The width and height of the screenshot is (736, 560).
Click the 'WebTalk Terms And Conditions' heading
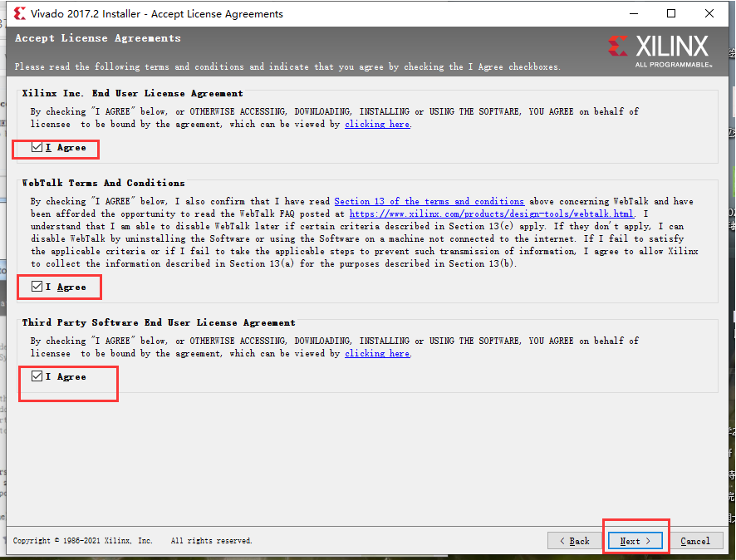pos(103,183)
